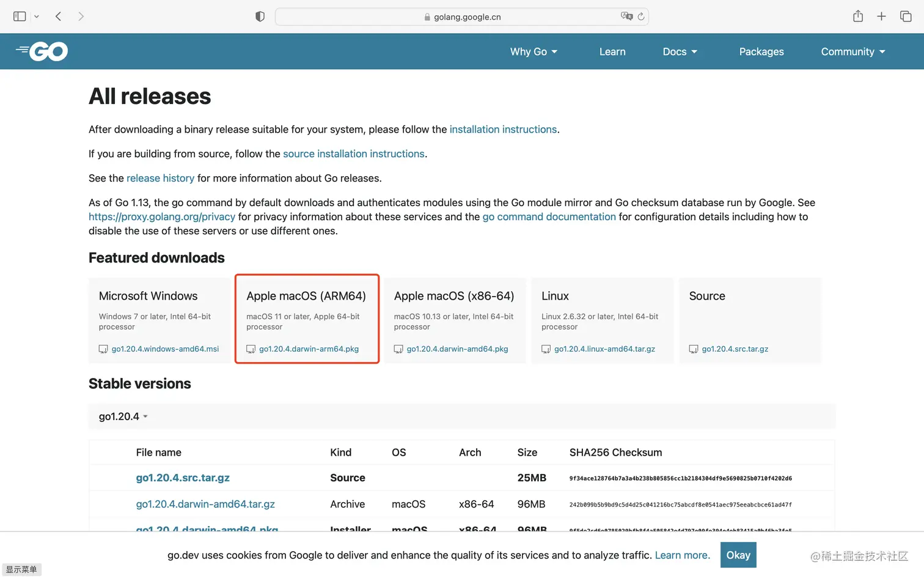Viewport: 924px width, 578px height.
Task: Select the Source download card
Action: click(x=750, y=320)
